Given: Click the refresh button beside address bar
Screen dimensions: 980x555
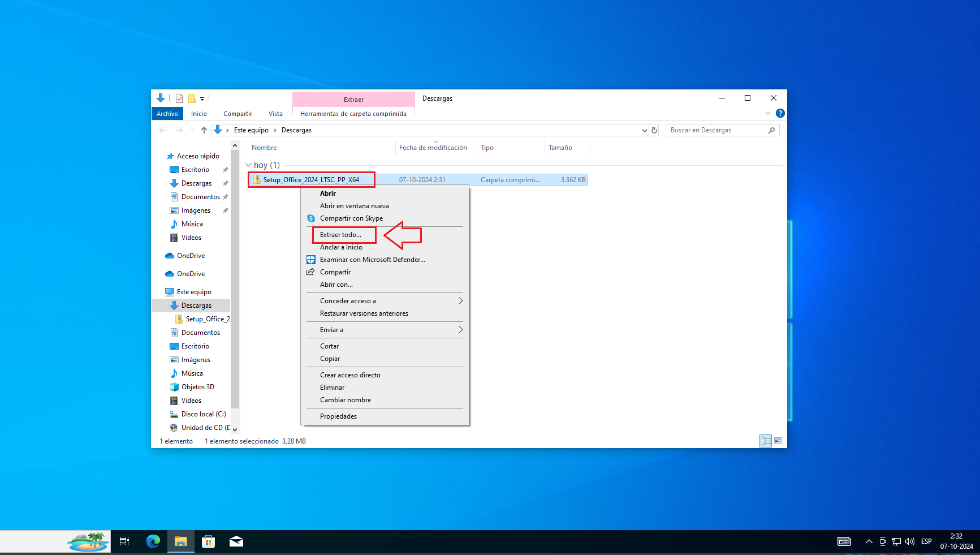Looking at the screenshot, I should coord(654,130).
